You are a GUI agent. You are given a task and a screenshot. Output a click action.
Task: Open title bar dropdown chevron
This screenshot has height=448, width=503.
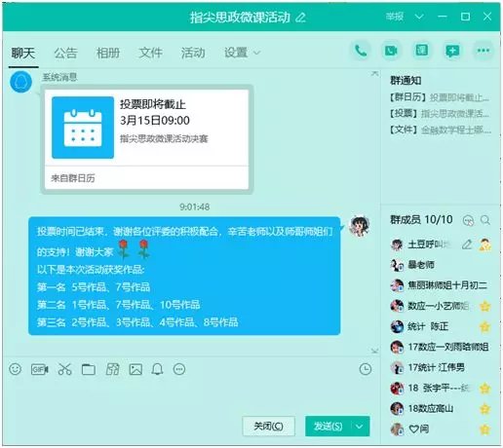(x=419, y=17)
